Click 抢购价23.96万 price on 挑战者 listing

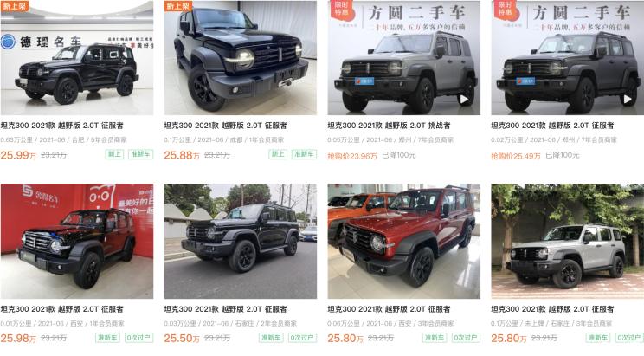click(352, 156)
